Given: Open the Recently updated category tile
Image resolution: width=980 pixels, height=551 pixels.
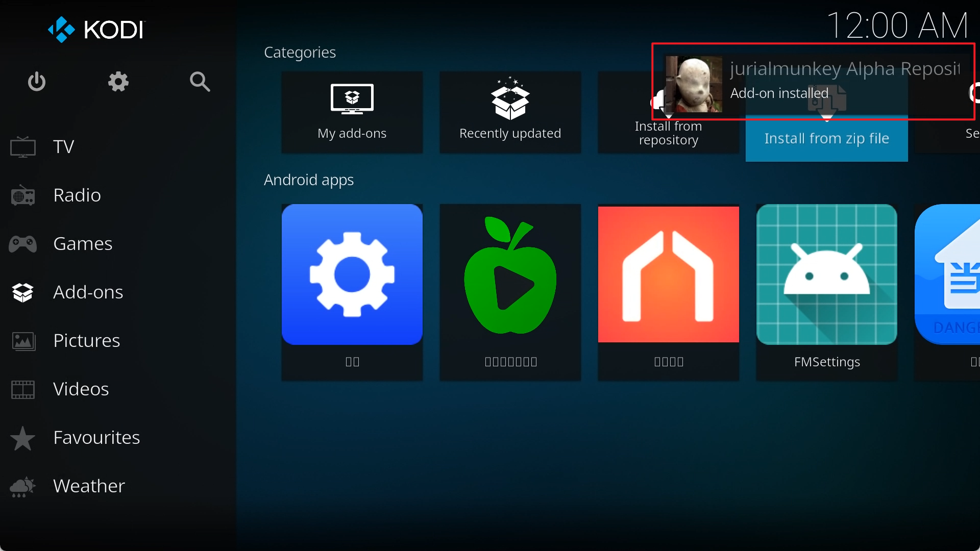Looking at the screenshot, I should tap(510, 112).
